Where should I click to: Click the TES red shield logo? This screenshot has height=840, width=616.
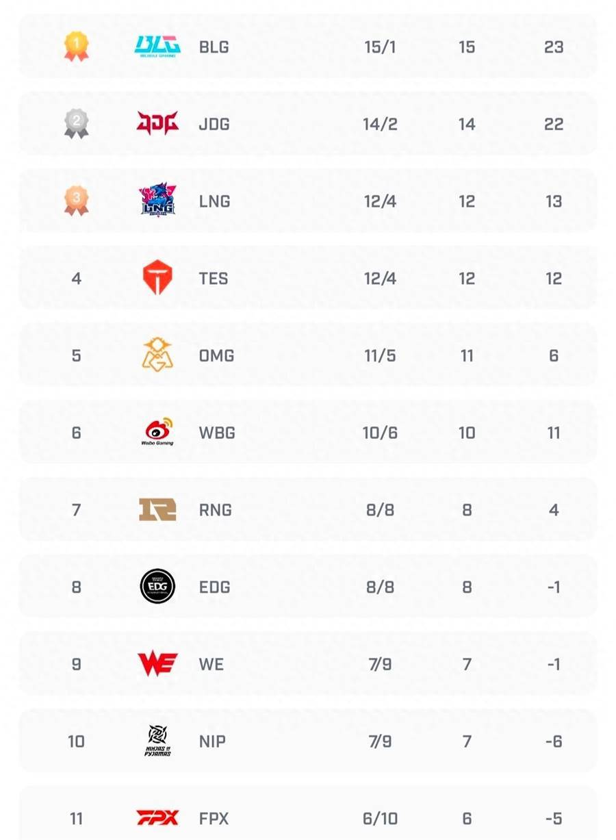(x=157, y=278)
